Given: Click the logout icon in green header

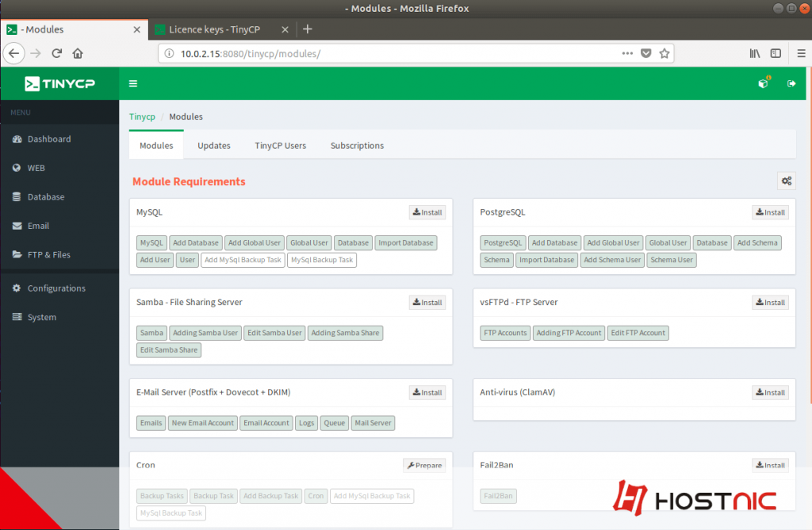Looking at the screenshot, I should coord(791,83).
